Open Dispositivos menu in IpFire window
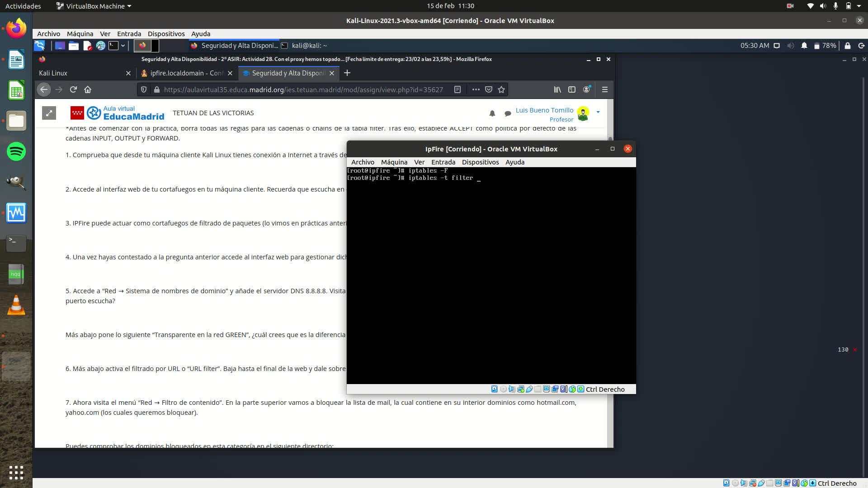 480,162
